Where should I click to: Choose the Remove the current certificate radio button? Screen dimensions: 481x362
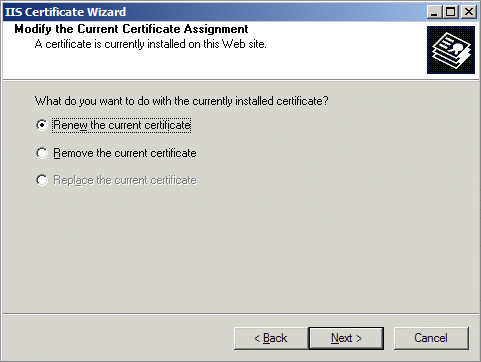42,153
